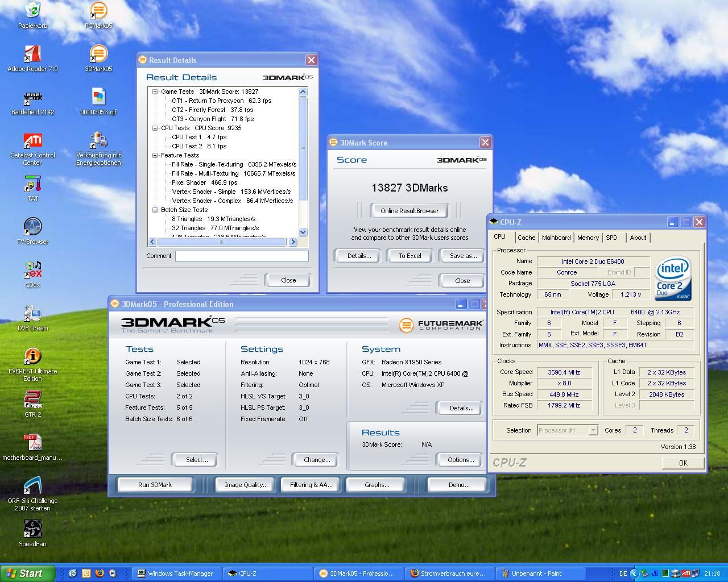728x582 pixels.
Task: Click OK button in CPU-Z window
Action: (x=683, y=463)
